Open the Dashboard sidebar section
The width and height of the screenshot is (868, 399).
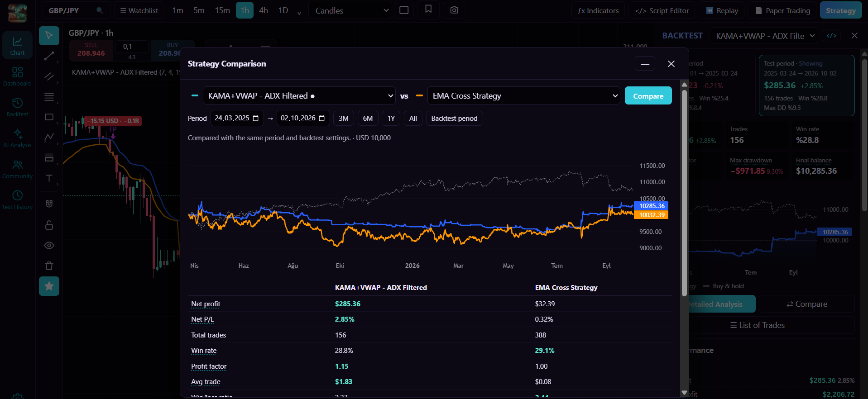[x=17, y=76]
